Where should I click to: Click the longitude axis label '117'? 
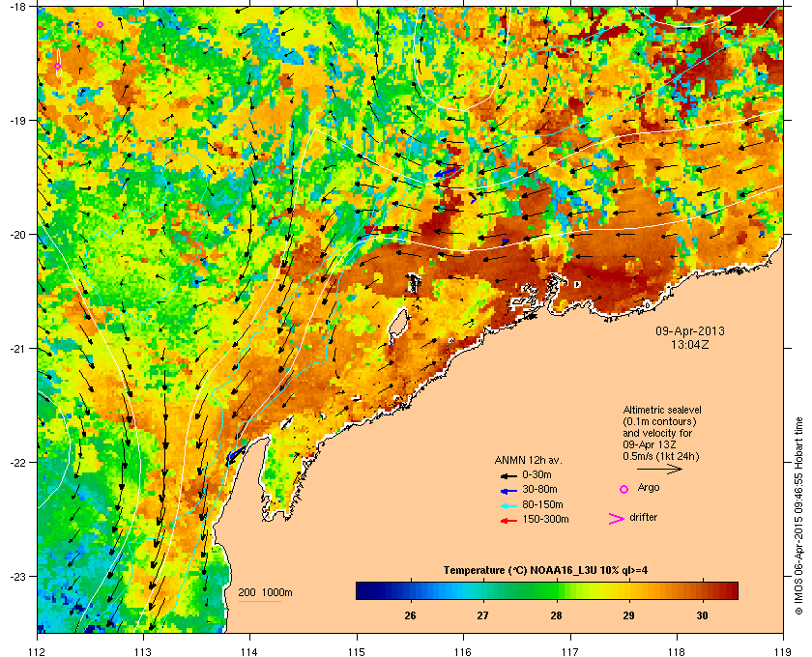coord(570,651)
